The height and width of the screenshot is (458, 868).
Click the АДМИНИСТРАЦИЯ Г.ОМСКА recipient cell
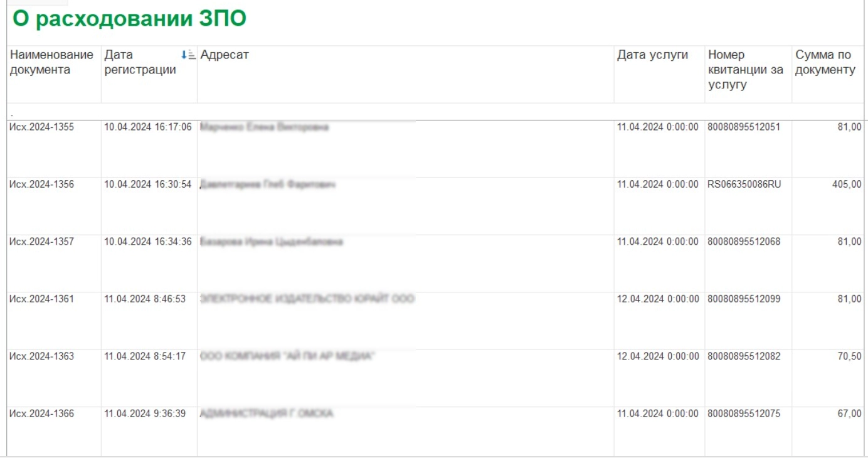tap(267, 414)
